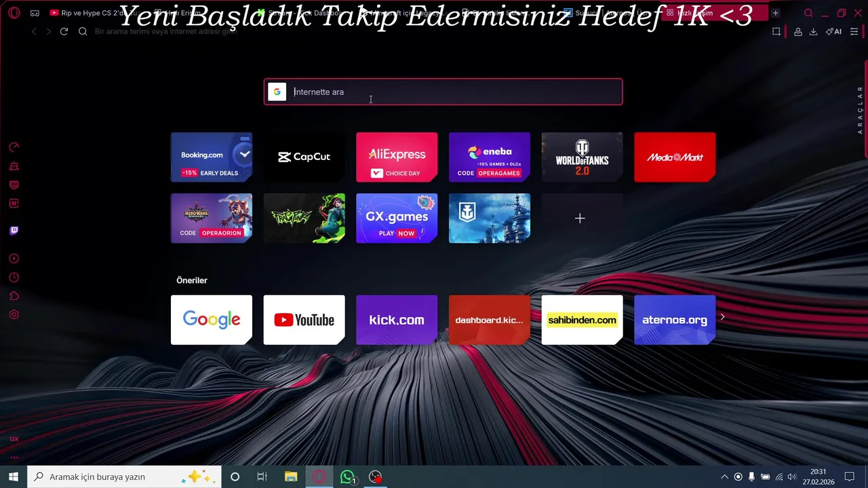Expand hidden system tray icons
Image resolution: width=868 pixels, height=488 pixels.
[x=724, y=477]
